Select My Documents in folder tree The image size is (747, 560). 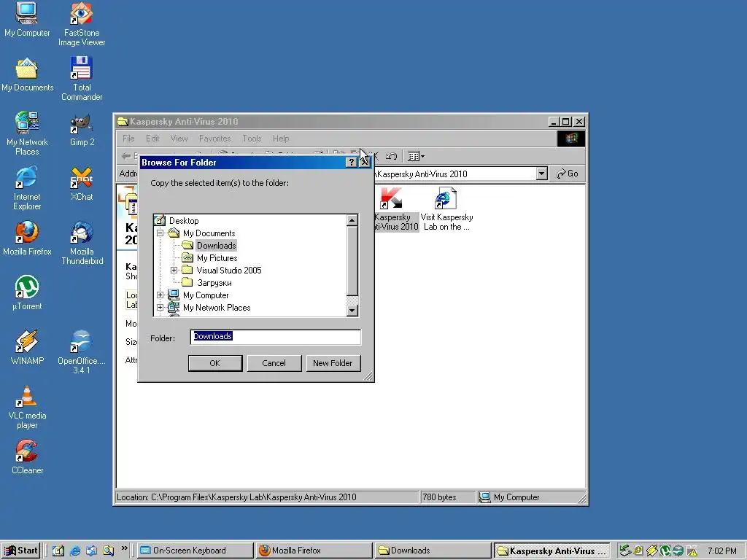click(x=209, y=233)
